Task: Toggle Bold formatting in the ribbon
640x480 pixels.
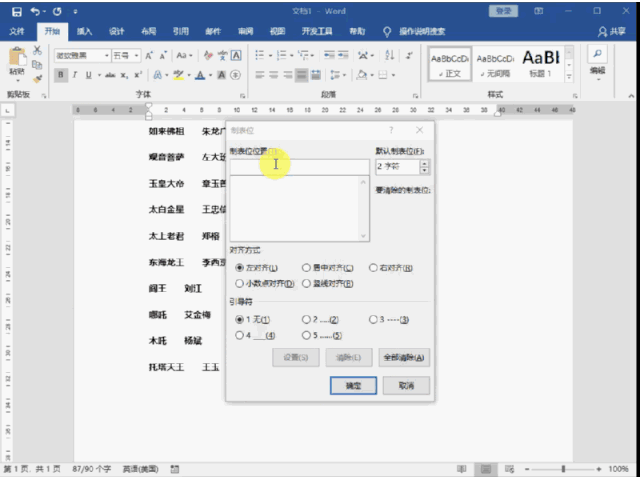Action: 60,75
